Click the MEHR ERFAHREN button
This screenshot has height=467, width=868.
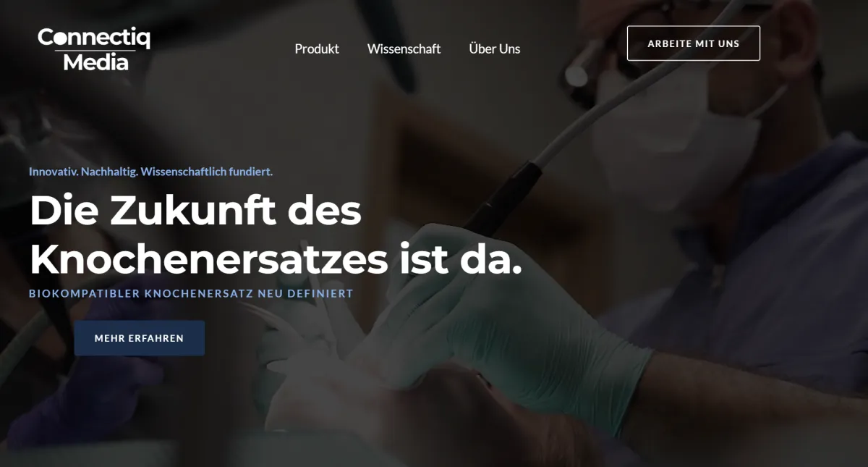tap(139, 338)
